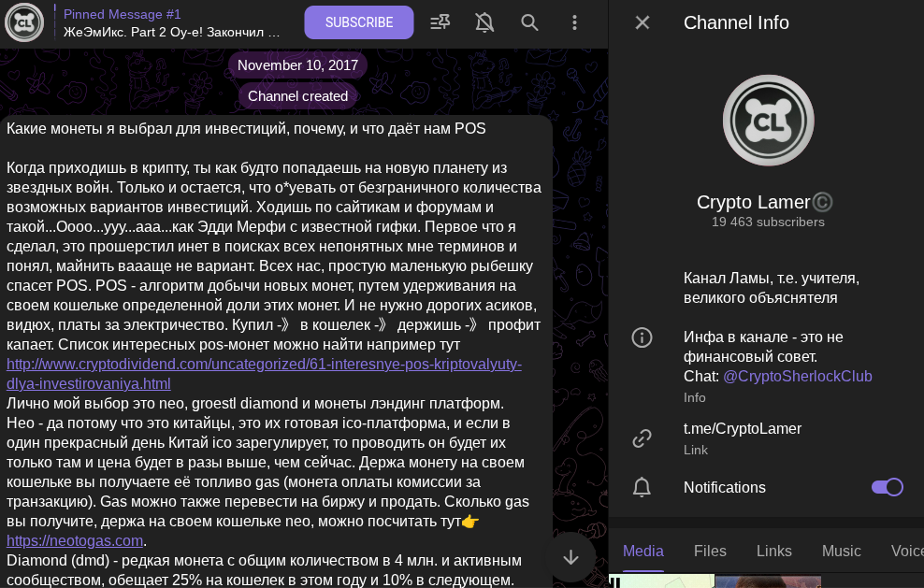Open pinned messages list icon
Image resolution: width=924 pixels, height=588 pixels.
tap(440, 22)
